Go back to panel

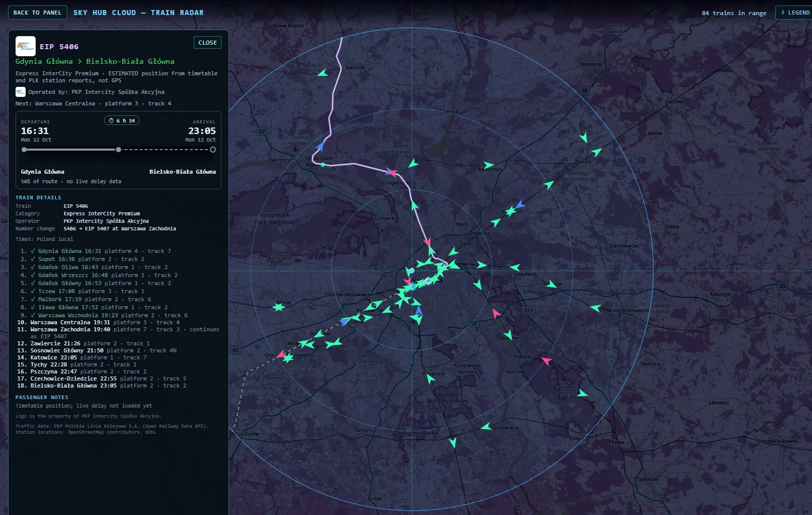pos(38,13)
